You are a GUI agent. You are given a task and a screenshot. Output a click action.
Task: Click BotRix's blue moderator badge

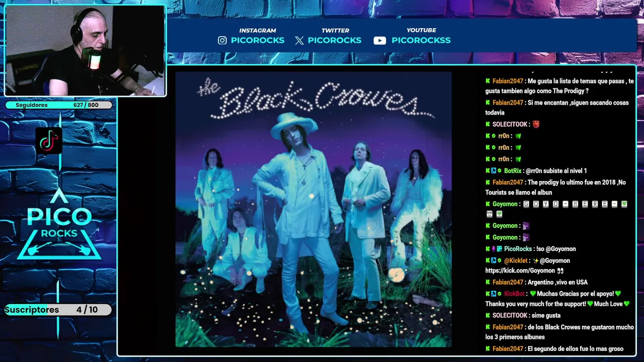494,171
